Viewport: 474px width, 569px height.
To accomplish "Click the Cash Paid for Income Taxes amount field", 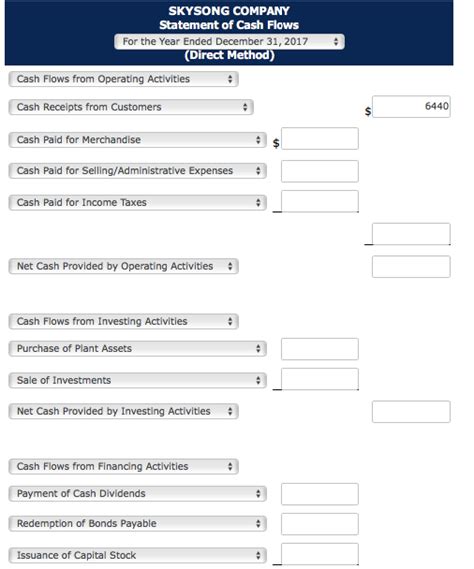I will click(320, 201).
